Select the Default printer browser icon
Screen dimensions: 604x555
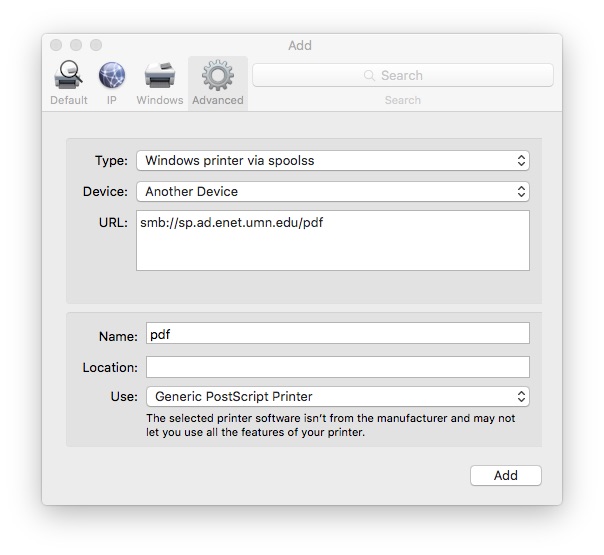pyautogui.click(x=69, y=77)
